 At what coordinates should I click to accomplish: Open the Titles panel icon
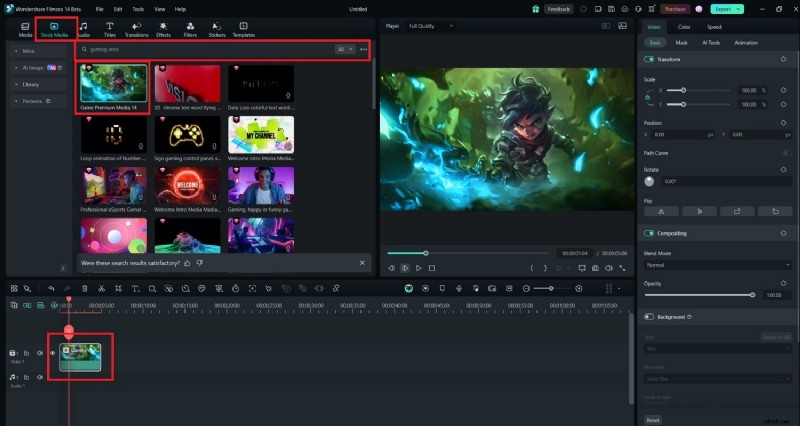point(109,27)
